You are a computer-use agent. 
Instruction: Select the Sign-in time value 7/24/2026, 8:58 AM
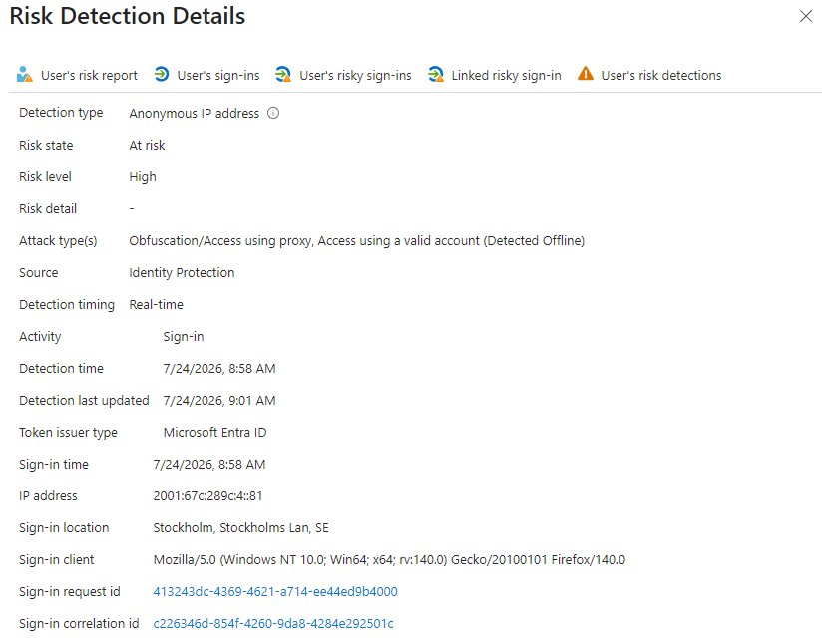209,465
